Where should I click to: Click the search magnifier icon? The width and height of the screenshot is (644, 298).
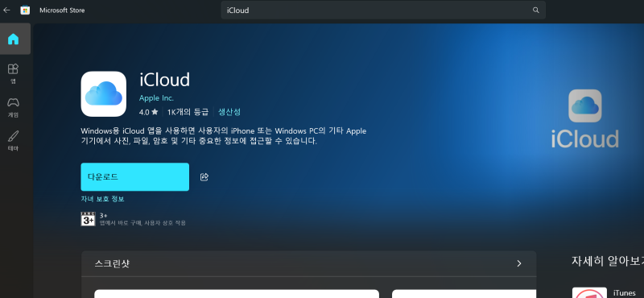pyautogui.click(x=535, y=10)
